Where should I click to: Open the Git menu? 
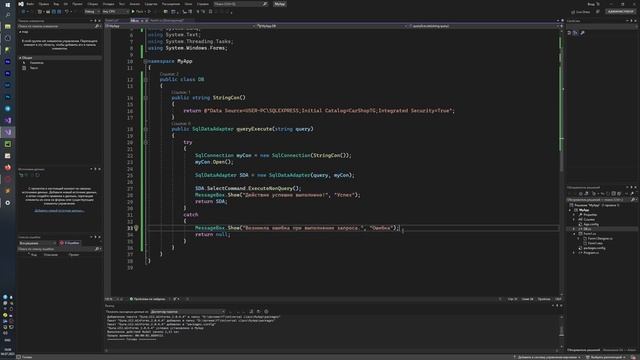(x=66, y=4)
